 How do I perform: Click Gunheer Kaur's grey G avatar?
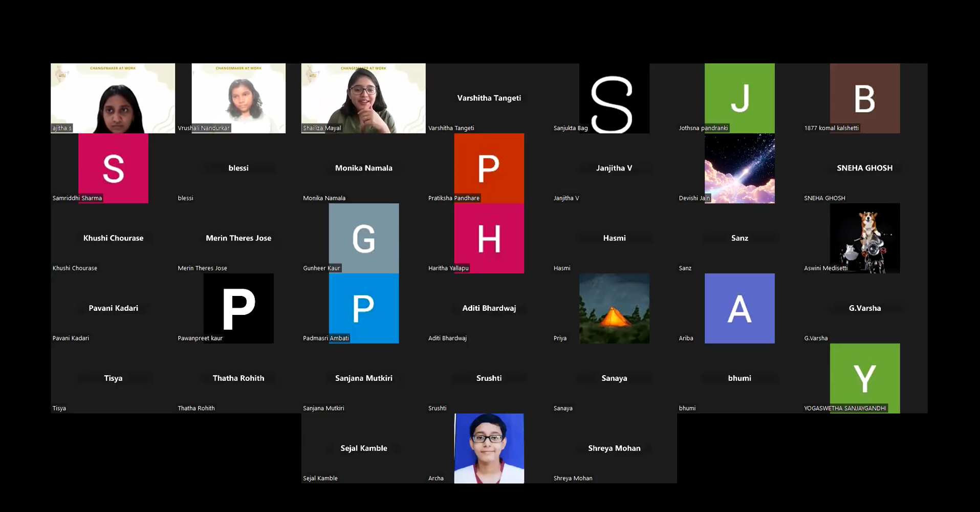pos(364,238)
